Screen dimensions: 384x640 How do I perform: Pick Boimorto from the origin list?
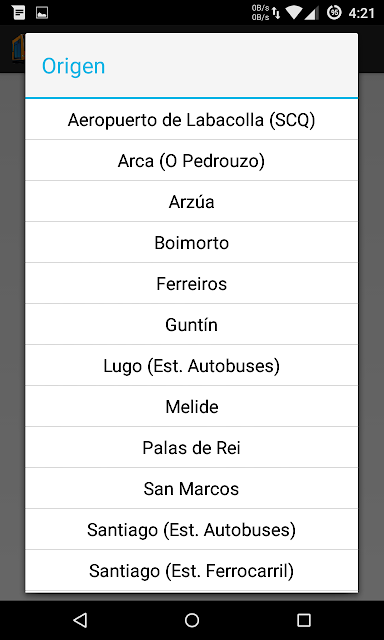coord(191,242)
